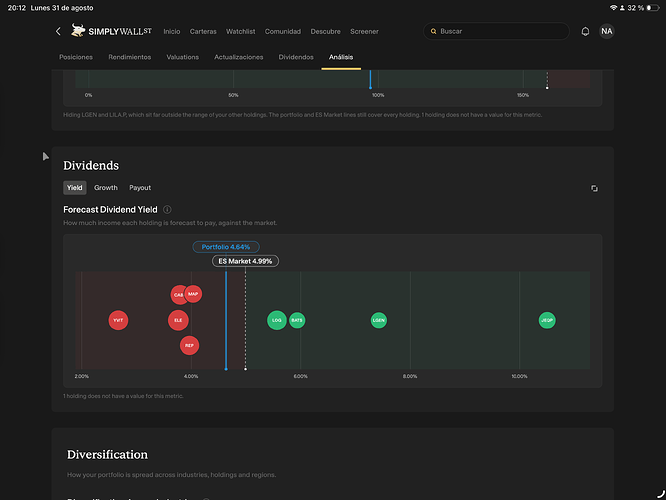Click the Portfolio 4.64% label
Image resolution: width=666 pixels, height=500 pixels.
tap(226, 247)
